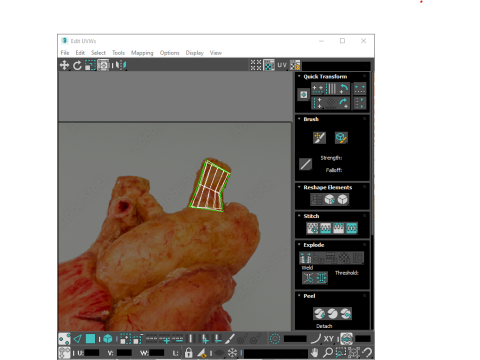The height and width of the screenshot is (360, 480).
Task: Click the Relax custom icon in Reshape Elements
Action: click(343, 199)
